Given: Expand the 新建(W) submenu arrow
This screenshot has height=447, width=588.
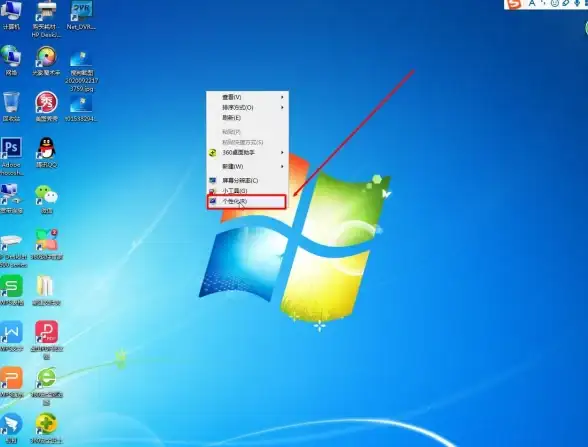Looking at the screenshot, I should [x=282, y=166].
